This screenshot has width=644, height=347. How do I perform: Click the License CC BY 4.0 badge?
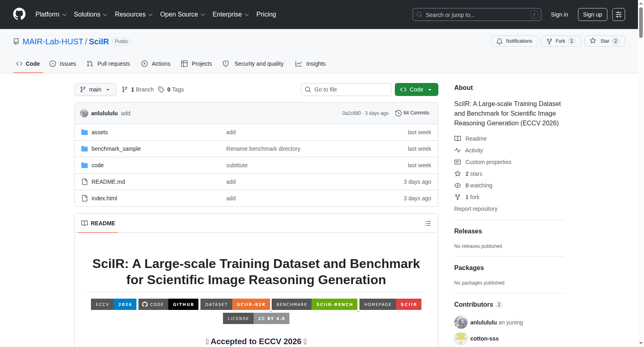point(256,318)
